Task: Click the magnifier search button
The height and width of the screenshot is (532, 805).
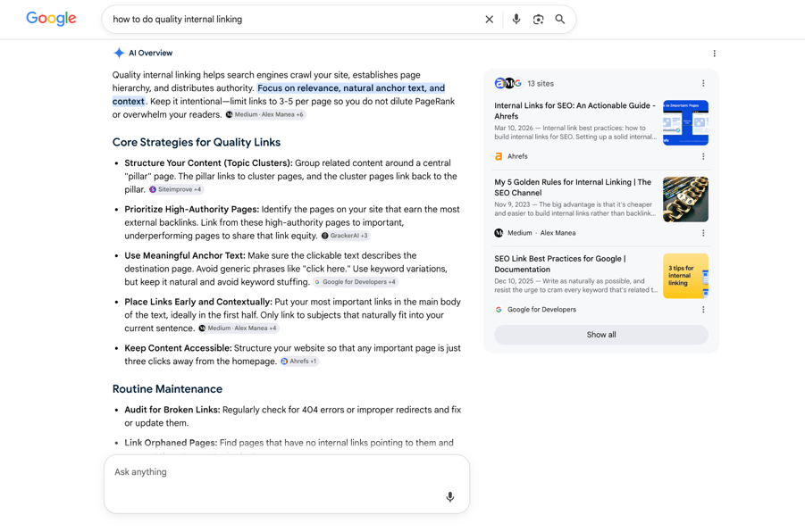Action: coord(560,20)
